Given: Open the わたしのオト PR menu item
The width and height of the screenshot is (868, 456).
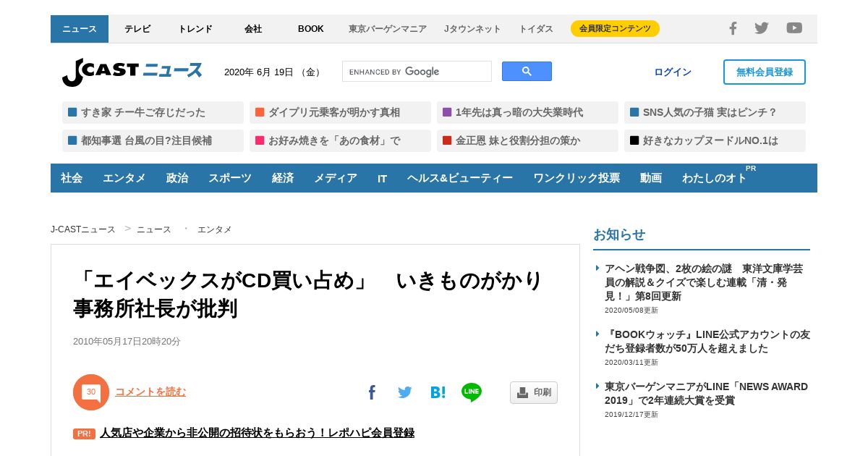Looking at the screenshot, I should click(715, 178).
